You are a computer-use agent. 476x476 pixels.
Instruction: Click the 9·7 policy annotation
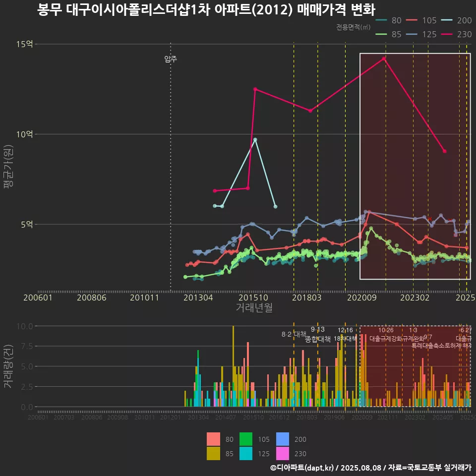click(x=428, y=337)
